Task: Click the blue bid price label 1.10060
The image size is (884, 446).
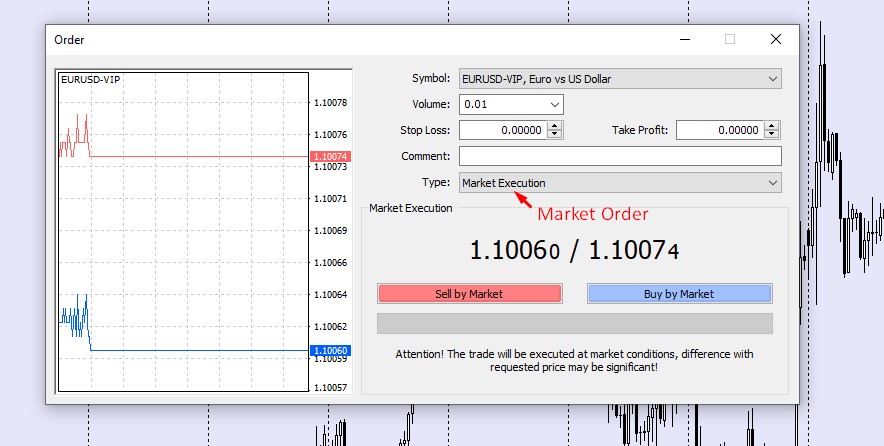Action: click(329, 351)
